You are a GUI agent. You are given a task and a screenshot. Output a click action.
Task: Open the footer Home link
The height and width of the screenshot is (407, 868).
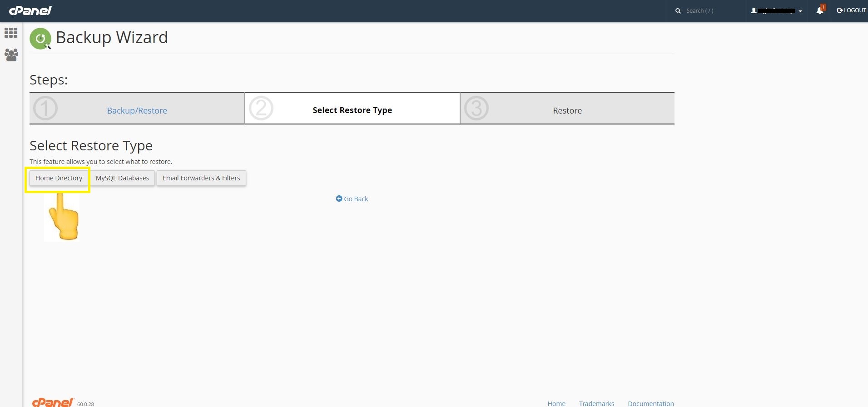pyautogui.click(x=556, y=403)
